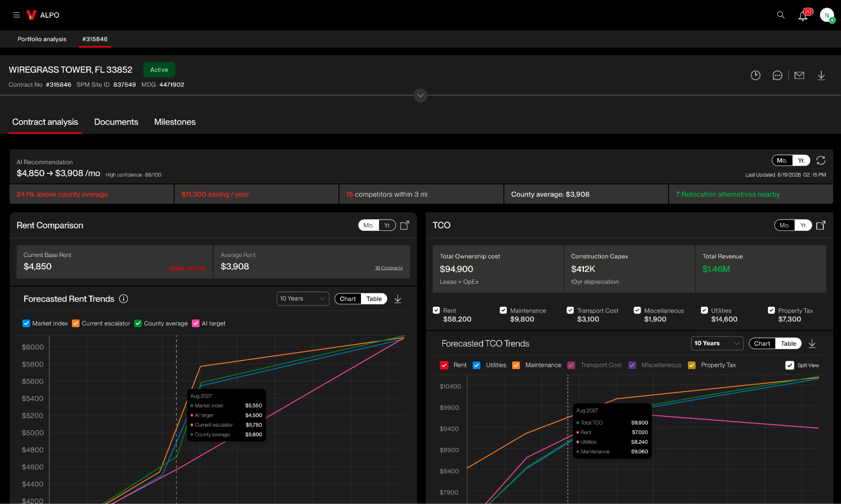This screenshot has height=504, width=841.
Task: Open TCO panel in expanded view
Action: point(820,225)
